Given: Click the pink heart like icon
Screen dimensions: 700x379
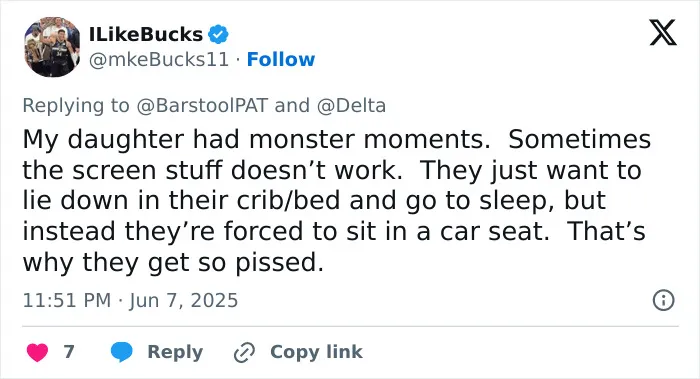Looking at the screenshot, I should (37, 352).
